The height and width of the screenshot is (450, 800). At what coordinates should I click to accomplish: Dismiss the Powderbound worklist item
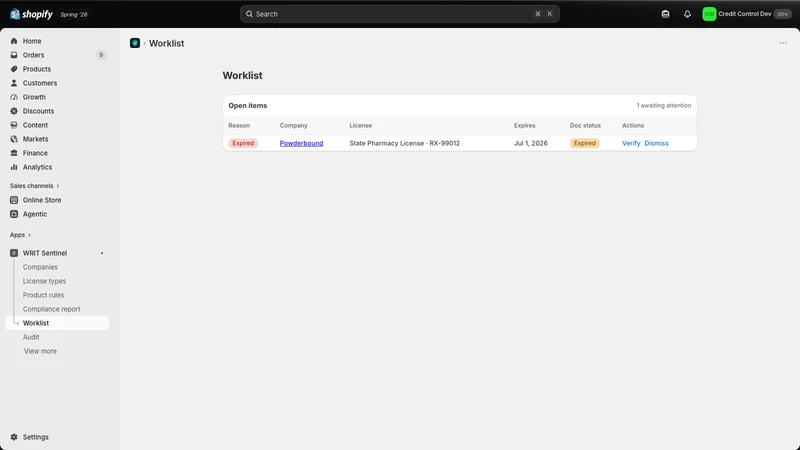[656, 143]
